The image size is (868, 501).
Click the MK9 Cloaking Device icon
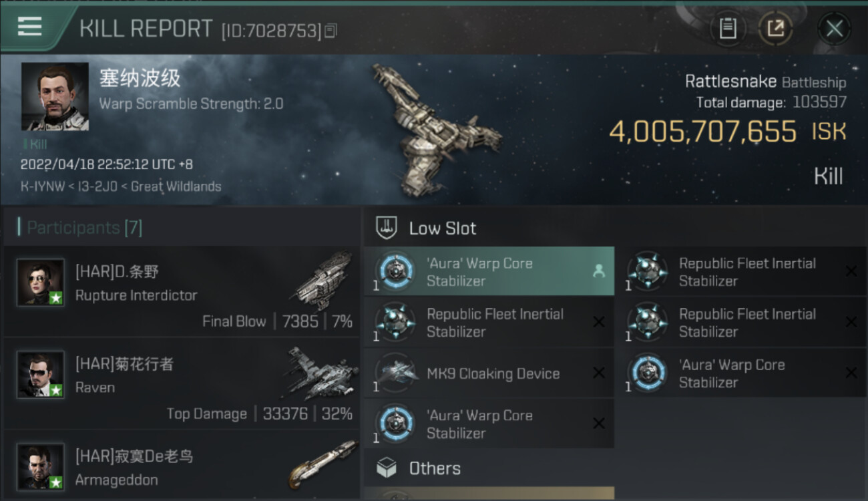tap(395, 373)
